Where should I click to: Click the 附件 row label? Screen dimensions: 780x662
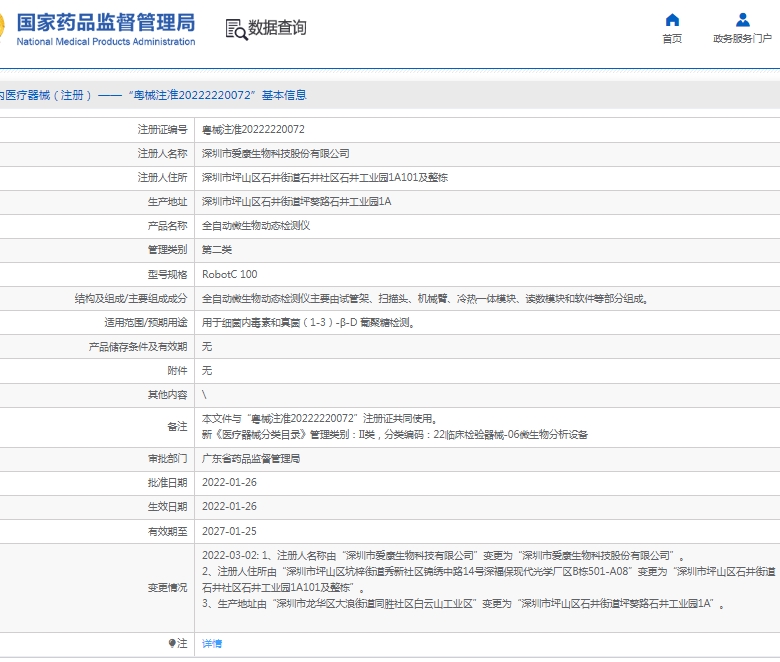pyautogui.click(x=178, y=371)
